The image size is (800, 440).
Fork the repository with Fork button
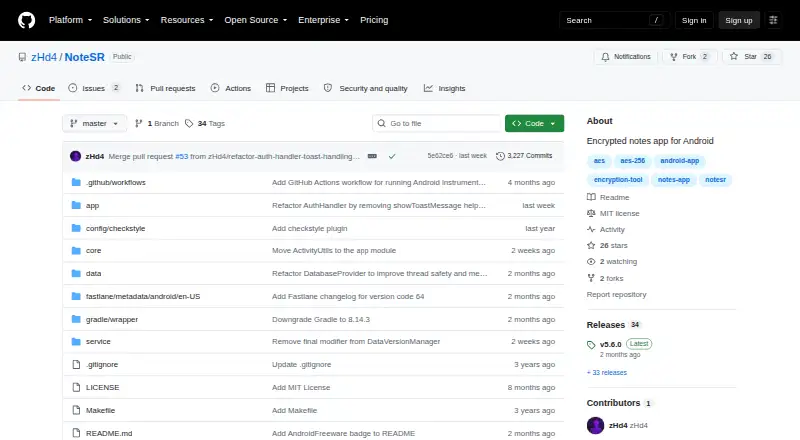689,57
